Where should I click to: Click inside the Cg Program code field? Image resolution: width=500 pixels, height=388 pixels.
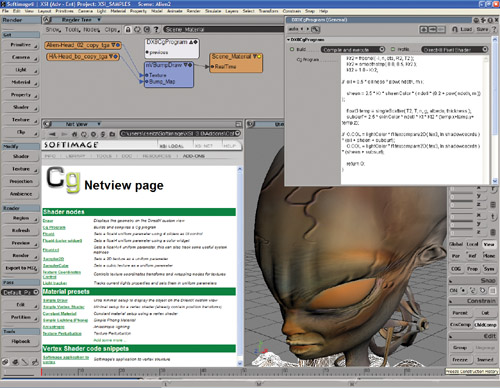[412, 119]
